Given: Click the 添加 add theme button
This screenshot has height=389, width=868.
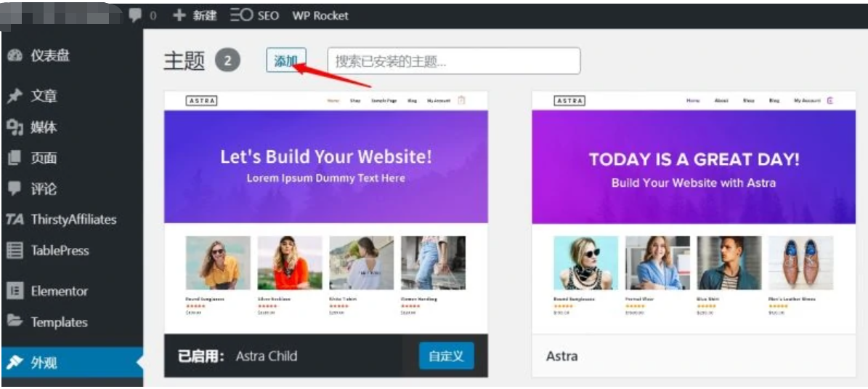Looking at the screenshot, I should click(x=286, y=60).
